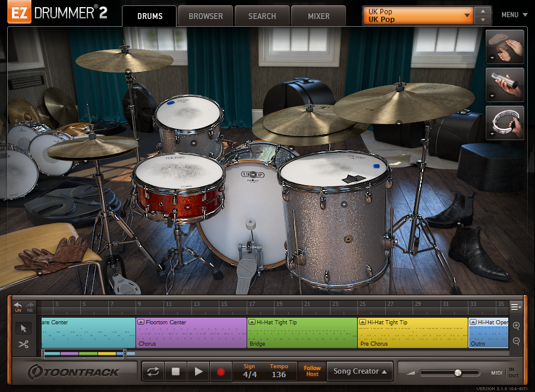This screenshot has height=392, width=535.
Task: Hit the far-right large cymbal
Action: pyautogui.click(x=403, y=102)
